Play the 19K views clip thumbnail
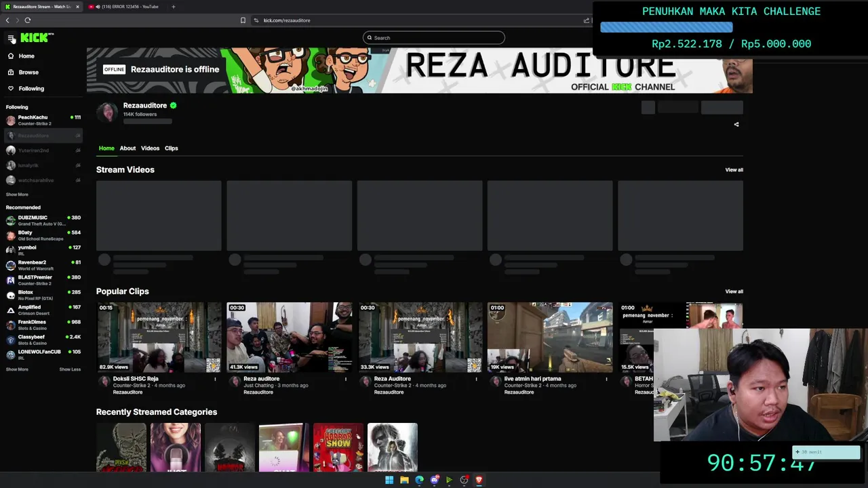The width and height of the screenshot is (868, 488). 550,338
